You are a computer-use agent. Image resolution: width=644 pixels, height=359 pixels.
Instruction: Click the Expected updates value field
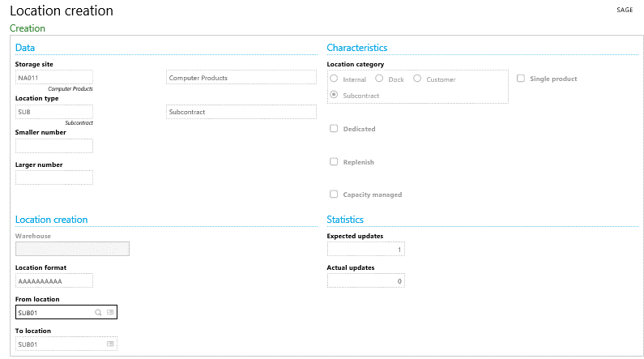(x=365, y=250)
